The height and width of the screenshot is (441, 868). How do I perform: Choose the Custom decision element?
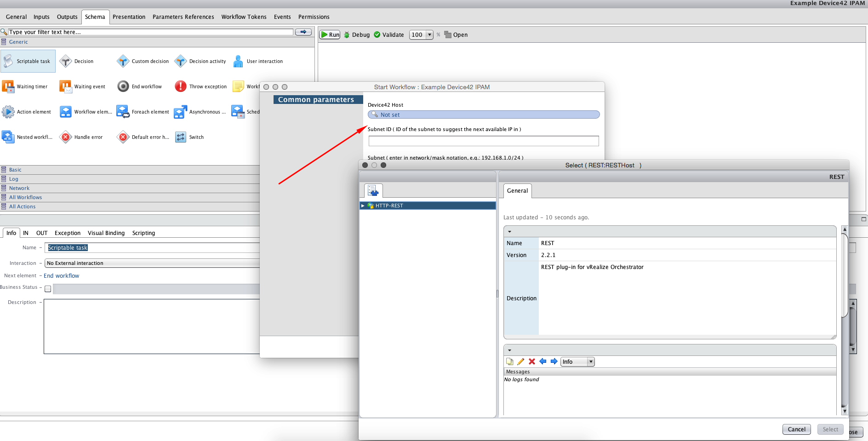pyautogui.click(x=143, y=61)
